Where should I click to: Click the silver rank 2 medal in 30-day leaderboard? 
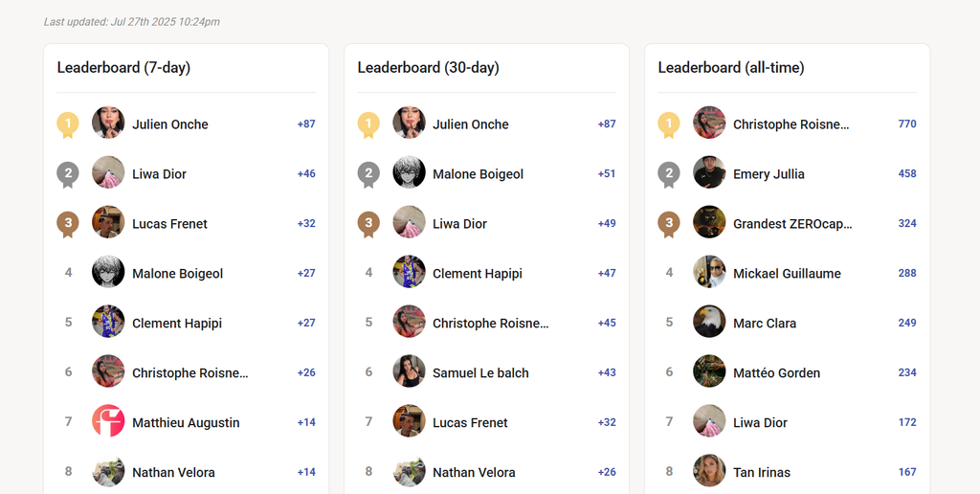(x=368, y=174)
